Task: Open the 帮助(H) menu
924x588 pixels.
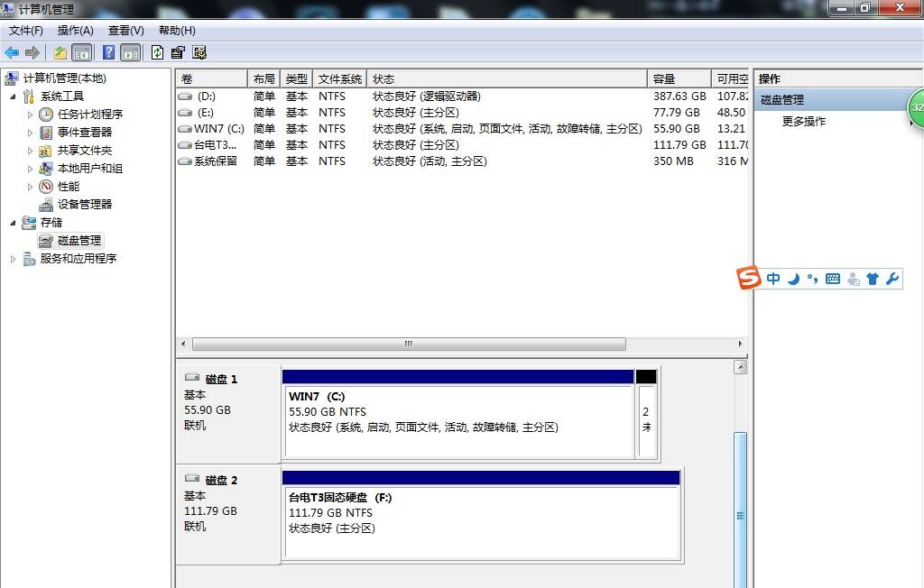Action: click(x=178, y=30)
